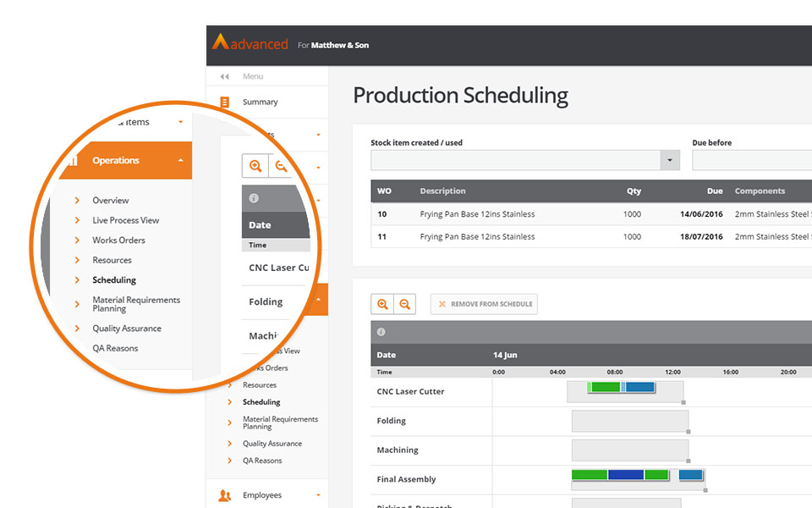Click the Due before input field

coord(752,160)
